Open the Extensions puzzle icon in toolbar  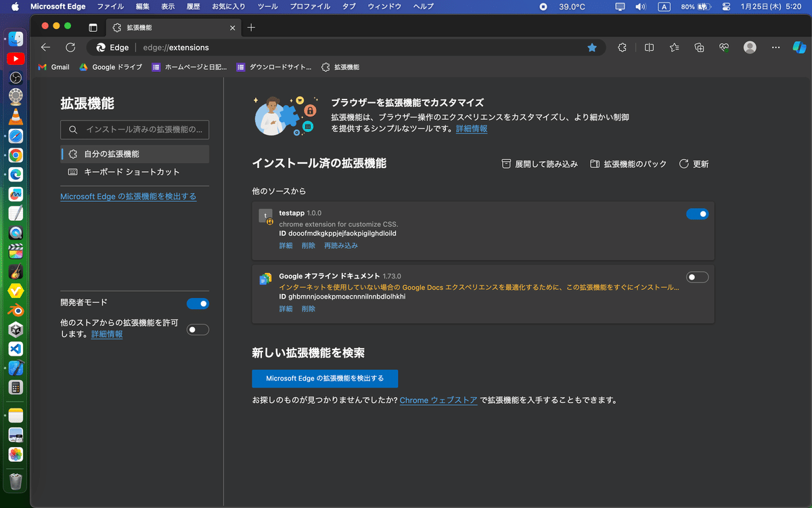623,47
